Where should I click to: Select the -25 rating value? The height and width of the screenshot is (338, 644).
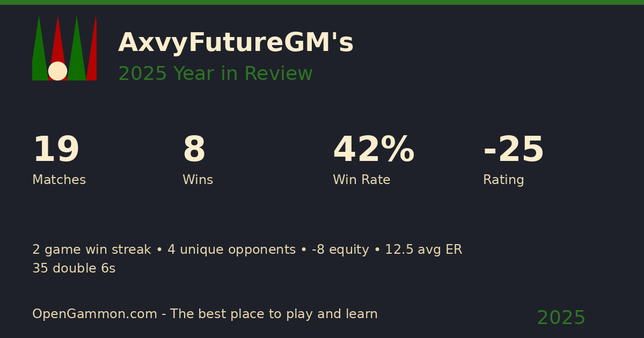514,150
